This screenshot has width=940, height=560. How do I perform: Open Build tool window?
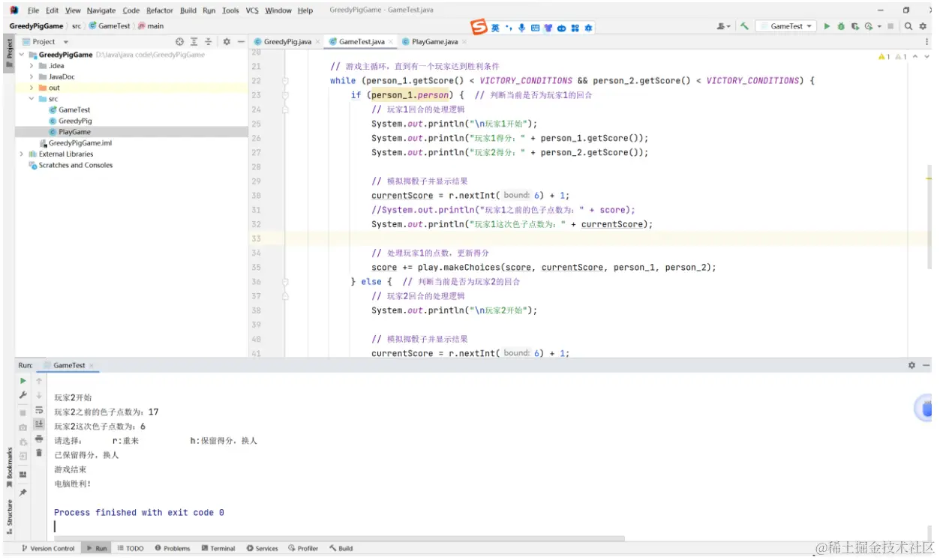coord(341,548)
